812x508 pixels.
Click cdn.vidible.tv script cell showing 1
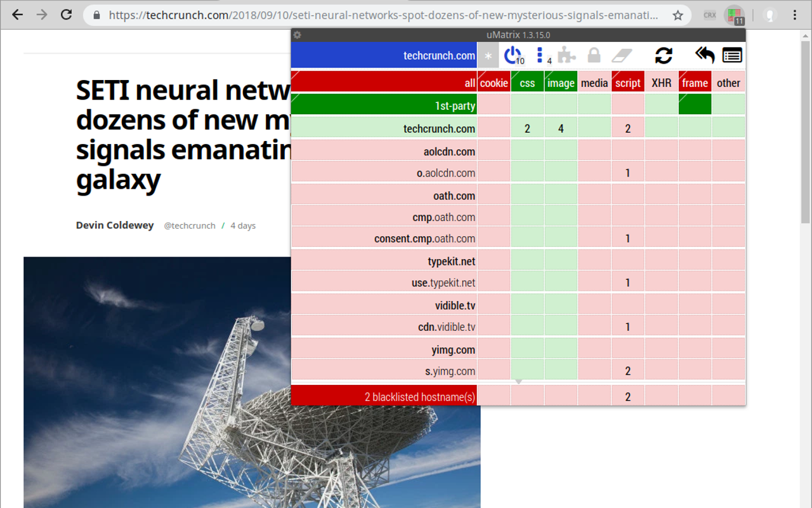[x=628, y=326]
